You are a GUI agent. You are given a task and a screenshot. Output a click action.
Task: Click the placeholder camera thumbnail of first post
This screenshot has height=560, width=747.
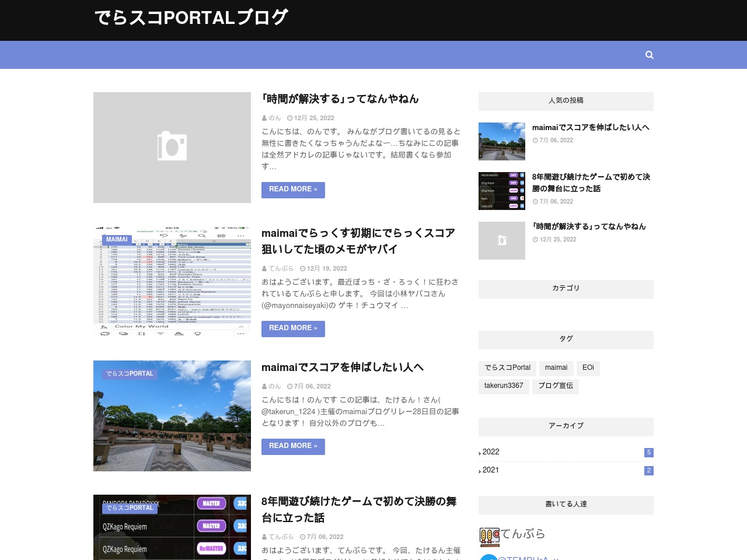[x=172, y=148]
